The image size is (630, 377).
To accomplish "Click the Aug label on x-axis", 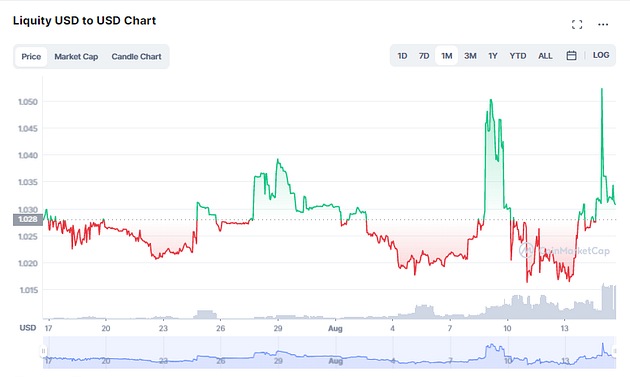I will (335, 328).
